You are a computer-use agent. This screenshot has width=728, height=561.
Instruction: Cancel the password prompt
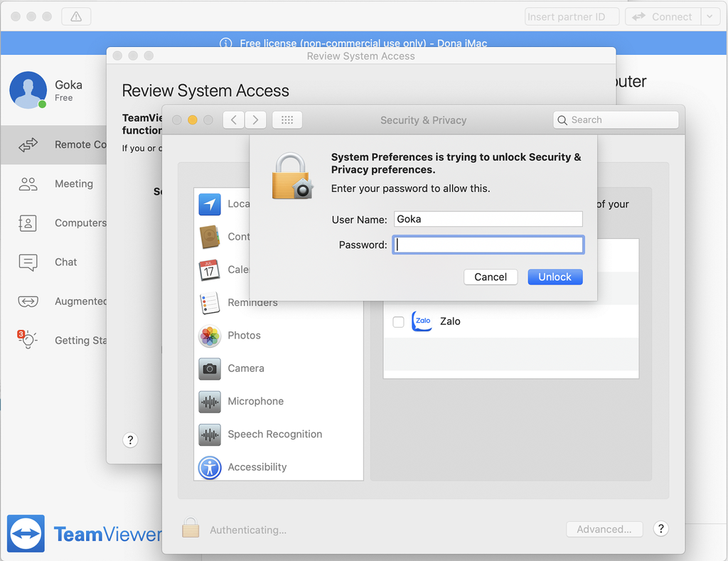point(491,277)
